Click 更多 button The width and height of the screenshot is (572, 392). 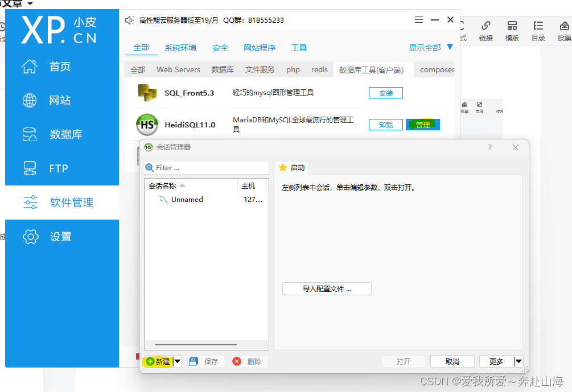[496, 361]
